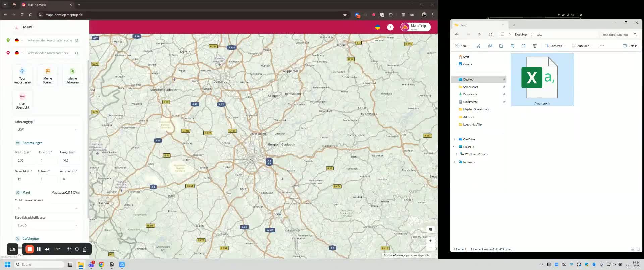The width and height of the screenshot is (644, 270).
Task: Open the Euro-Schadstoffklasse dropdown
Action: pos(47,225)
